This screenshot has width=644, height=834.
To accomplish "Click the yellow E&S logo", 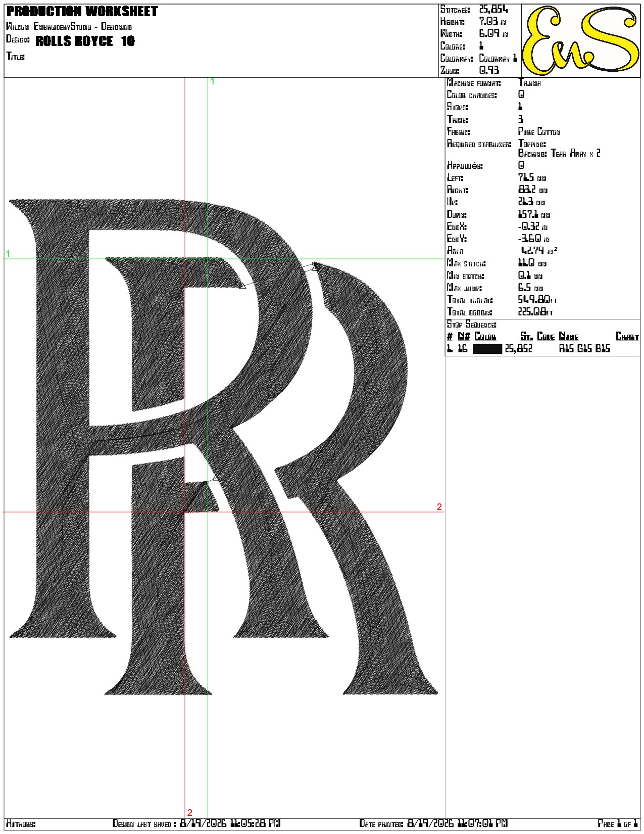I will pos(580,40).
